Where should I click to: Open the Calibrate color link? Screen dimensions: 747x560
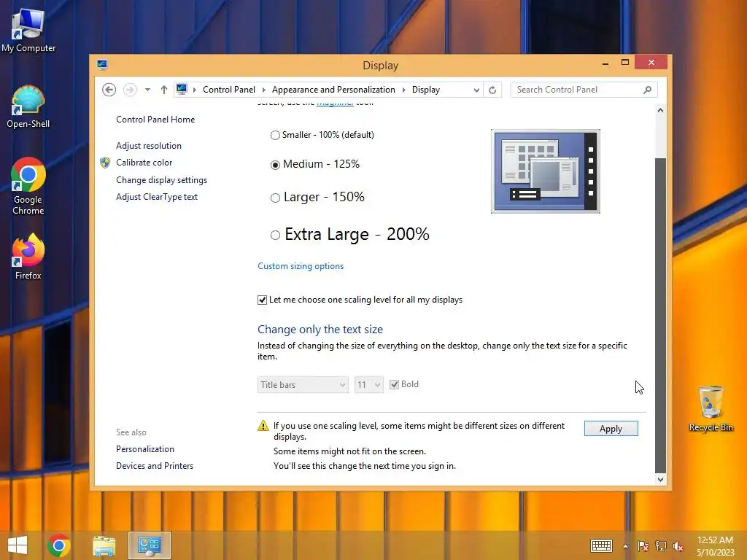pyautogui.click(x=144, y=163)
